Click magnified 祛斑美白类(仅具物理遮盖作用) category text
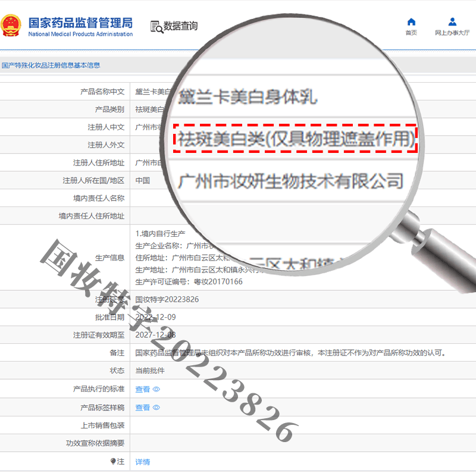Viewport: 476px width, 476px height. pos(296,139)
